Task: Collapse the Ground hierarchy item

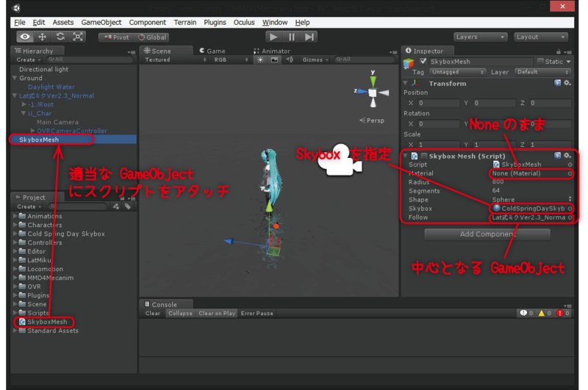Action: (x=15, y=78)
